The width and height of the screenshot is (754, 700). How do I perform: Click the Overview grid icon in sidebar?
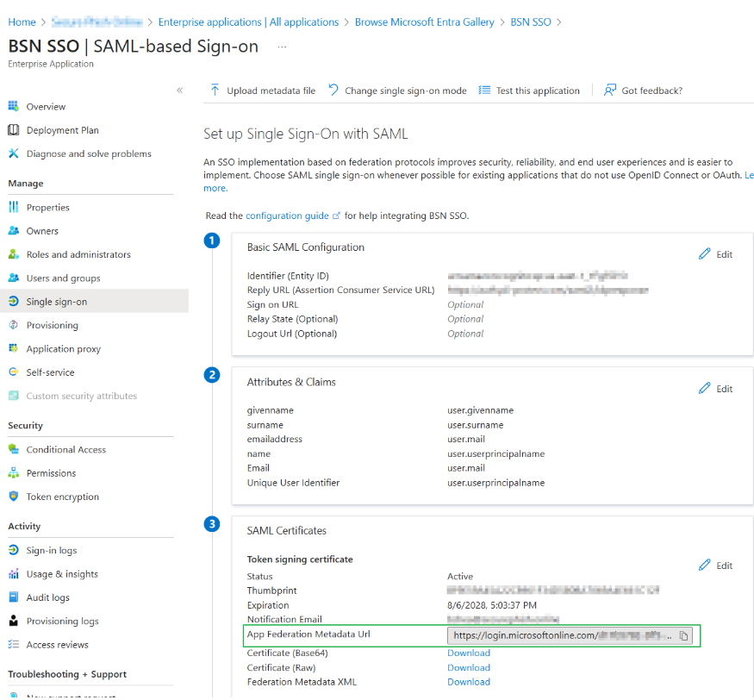14,106
